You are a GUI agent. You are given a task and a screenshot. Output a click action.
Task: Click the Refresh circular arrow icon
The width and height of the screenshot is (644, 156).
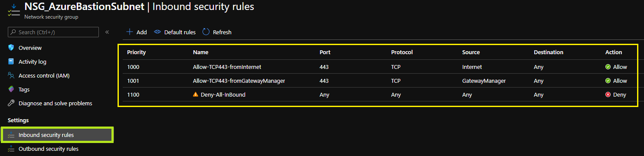coord(206,32)
